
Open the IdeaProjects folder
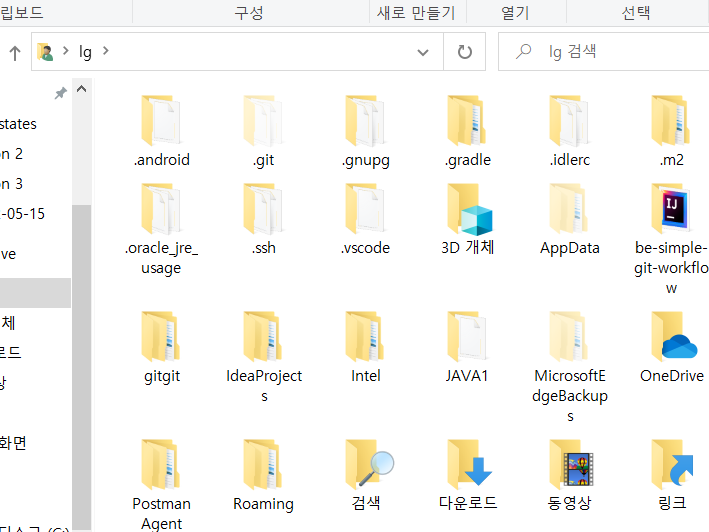coord(264,357)
